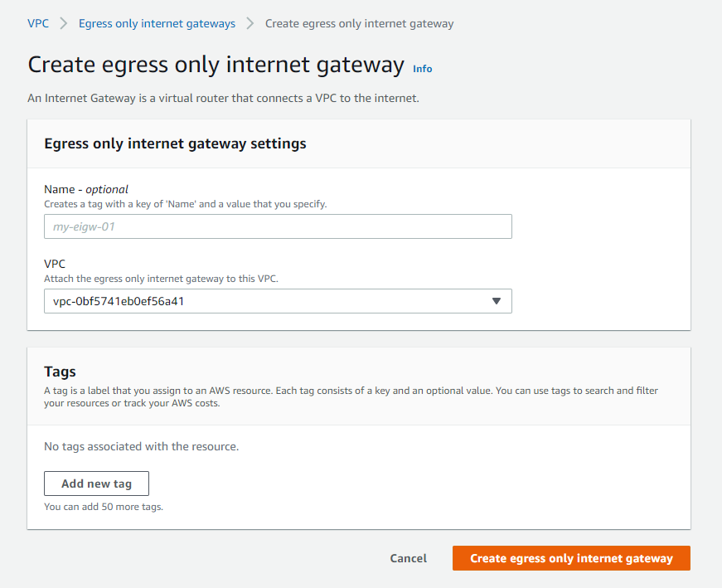Open the VPC selection dropdown
This screenshot has width=722, height=588.
pyautogui.click(x=278, y=301)
